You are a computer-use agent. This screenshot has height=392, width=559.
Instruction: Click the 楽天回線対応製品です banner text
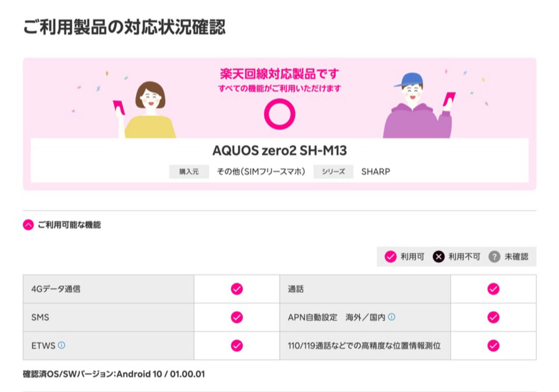[x=279, y=74]
